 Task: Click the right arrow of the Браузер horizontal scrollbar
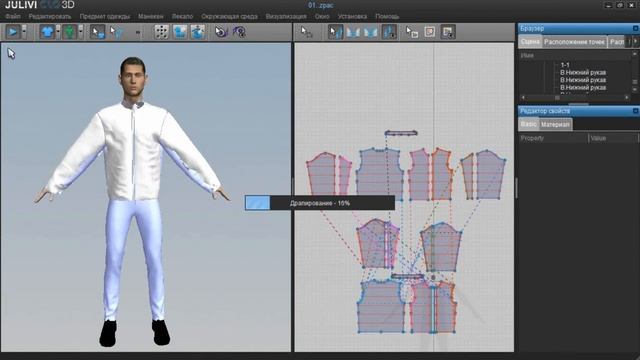627,98
